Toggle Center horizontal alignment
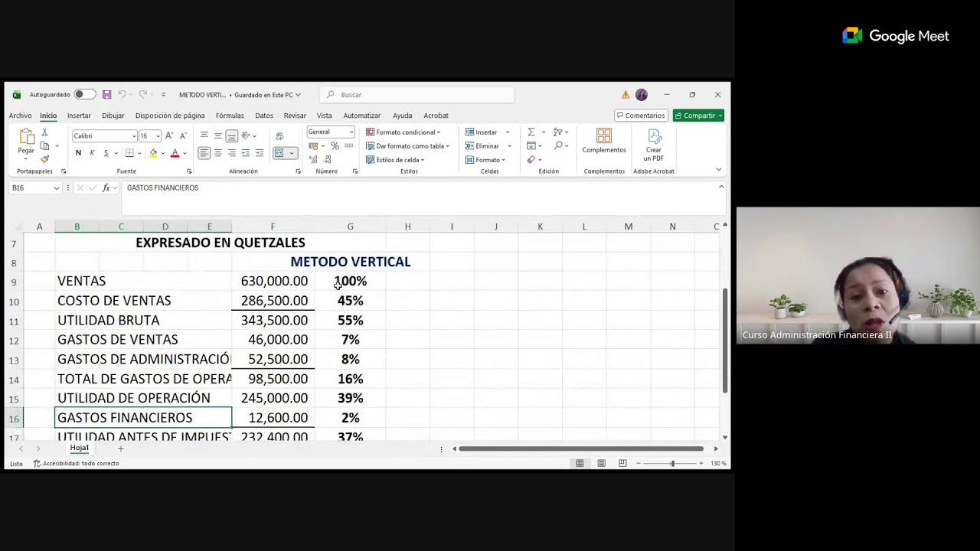The height and width of the screenshot is (551, 980). tap(217, 153)
